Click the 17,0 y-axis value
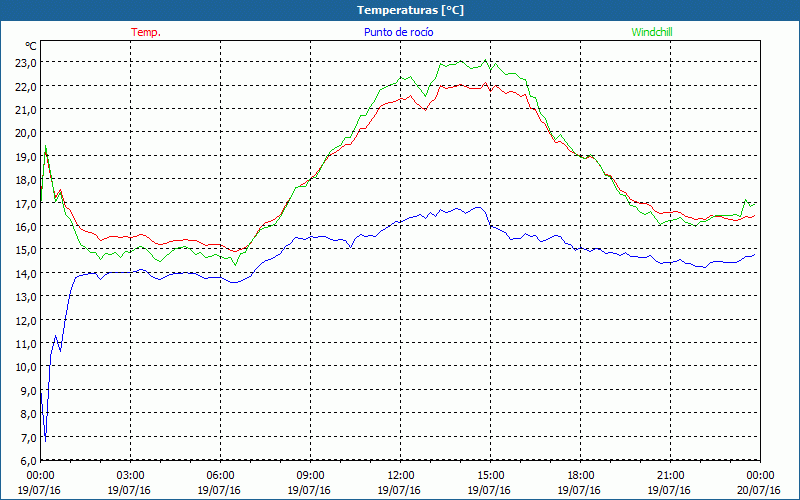 [x=26, y=204]
